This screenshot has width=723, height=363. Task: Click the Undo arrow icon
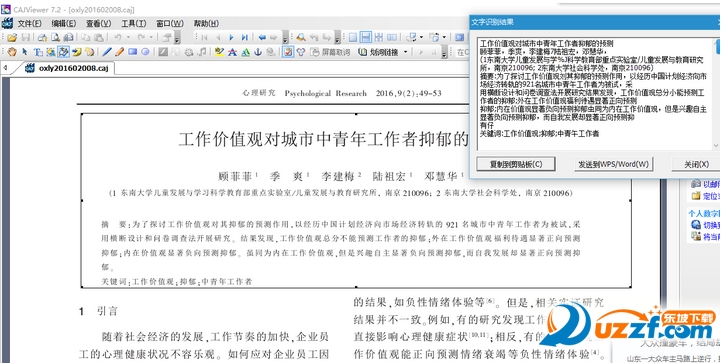118,37
